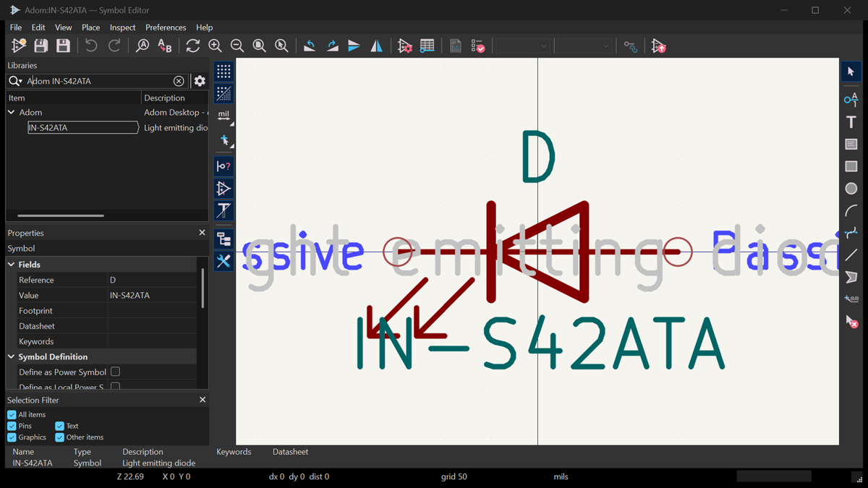Select the Draw Polygon tool
Viewport: 868px width, 488px height.
coord(851,277)
